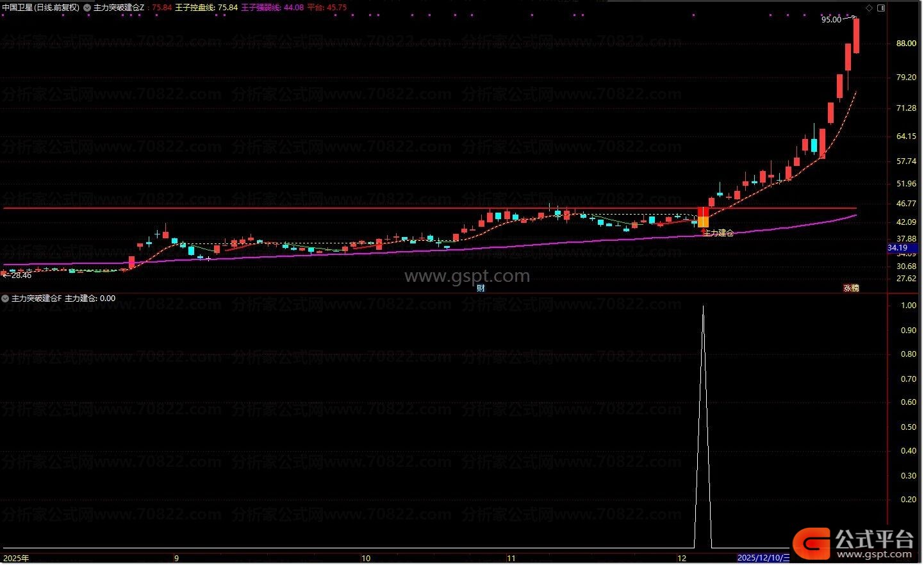
Task: Click the 2025/12/10 date label
Action: click(763, 558)
